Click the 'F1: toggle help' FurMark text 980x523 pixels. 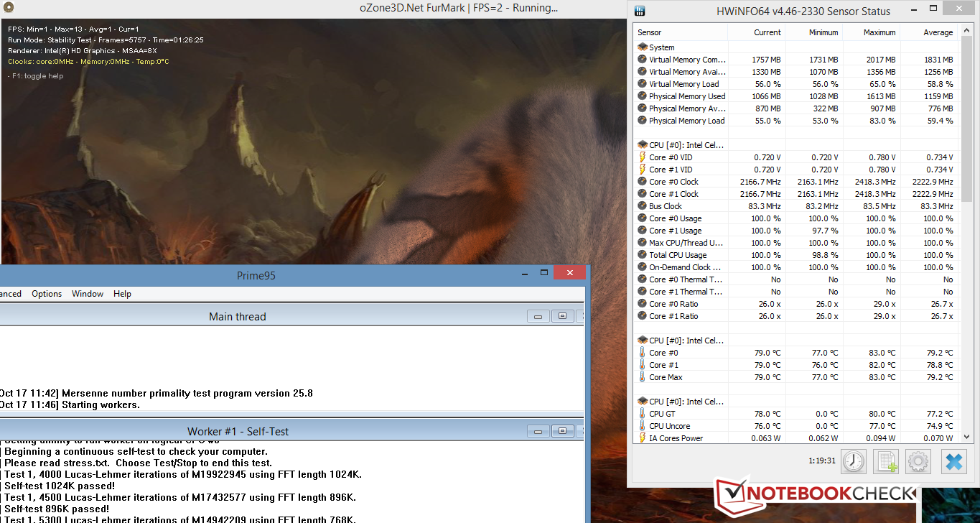37,76
